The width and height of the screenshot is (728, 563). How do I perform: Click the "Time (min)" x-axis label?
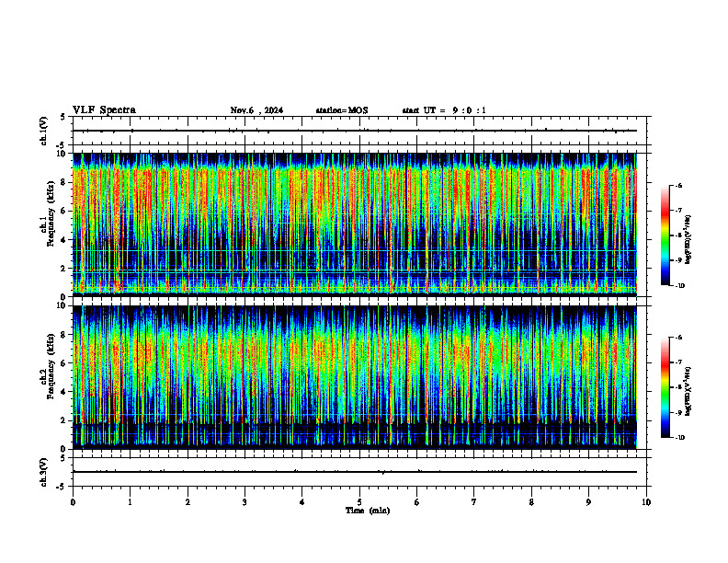coord(368,511)
